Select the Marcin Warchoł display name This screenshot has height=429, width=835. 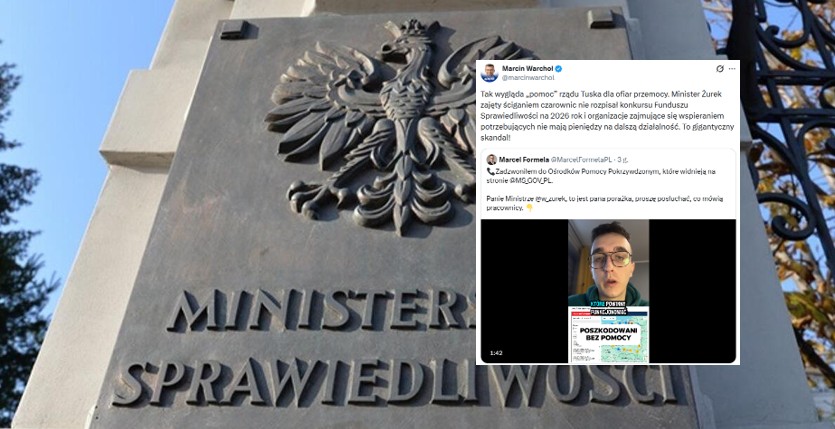(528, 69)
